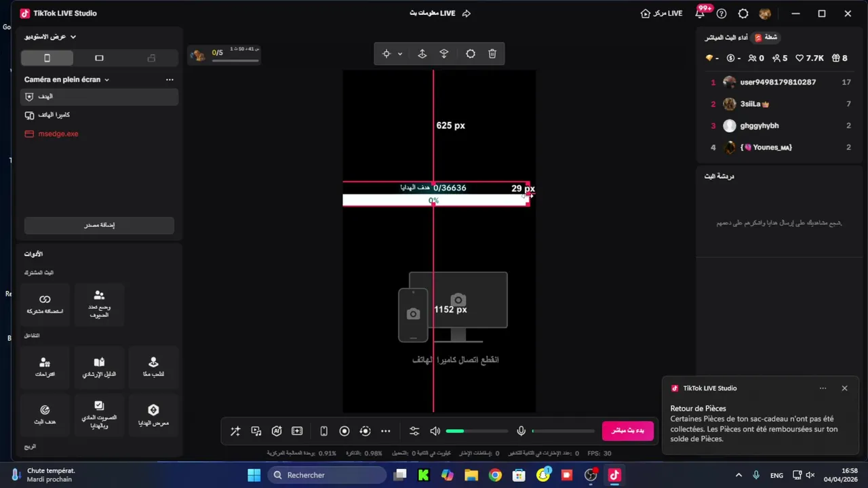Delete the selected source with the trash icon

(492, 54)
